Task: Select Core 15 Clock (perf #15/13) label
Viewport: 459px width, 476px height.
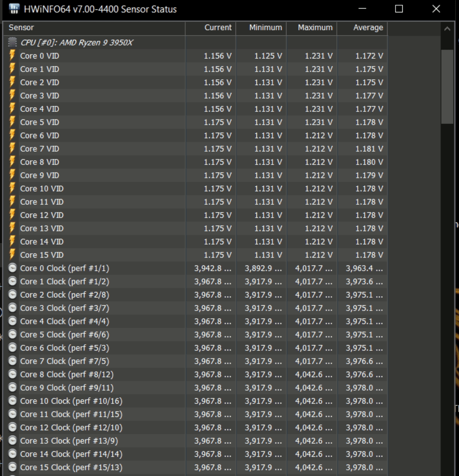Action: [72, 467]
